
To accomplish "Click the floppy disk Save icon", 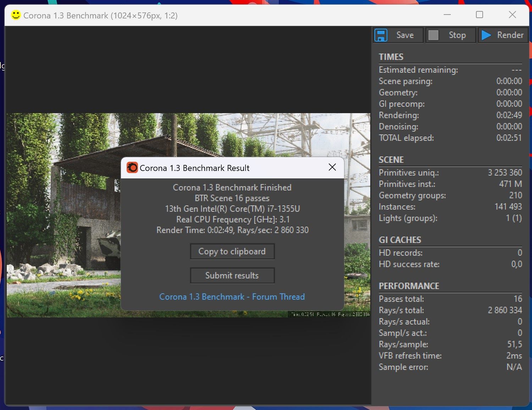I will [381, 35].
